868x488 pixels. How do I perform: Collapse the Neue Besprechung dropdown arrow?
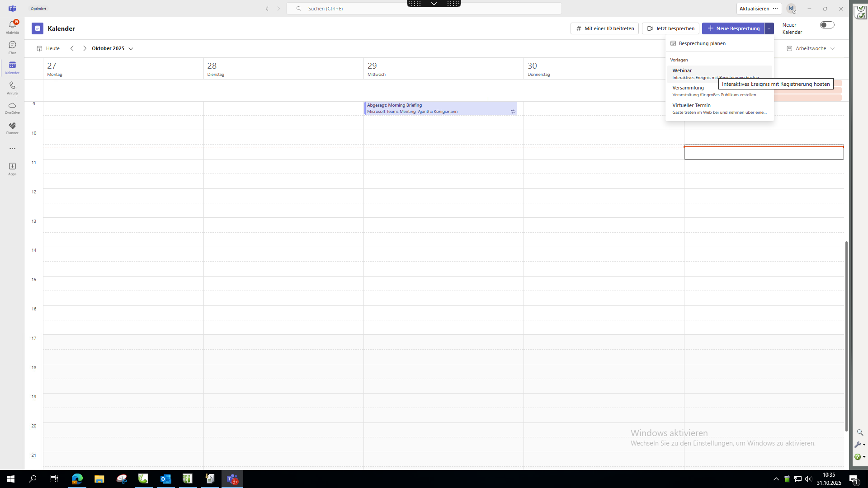769,28
